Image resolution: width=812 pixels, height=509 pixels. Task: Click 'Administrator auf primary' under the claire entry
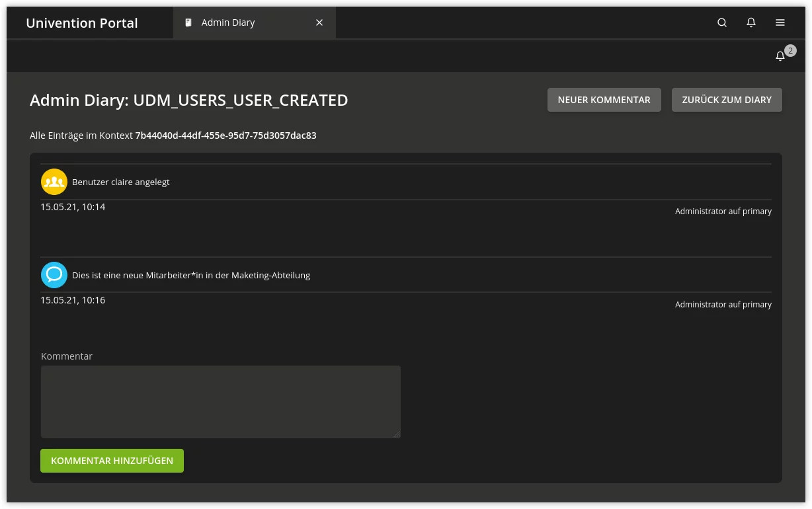pyautogui.click(x=723, y=212)
